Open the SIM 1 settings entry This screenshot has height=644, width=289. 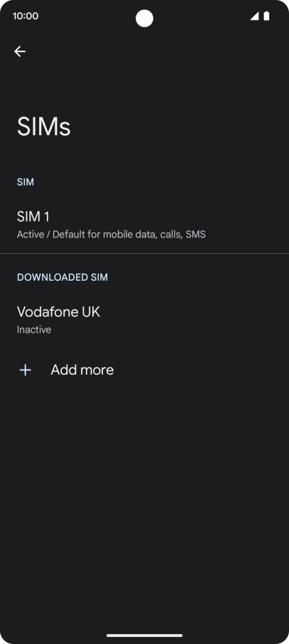pyautogui.click(x=145, y=225)
